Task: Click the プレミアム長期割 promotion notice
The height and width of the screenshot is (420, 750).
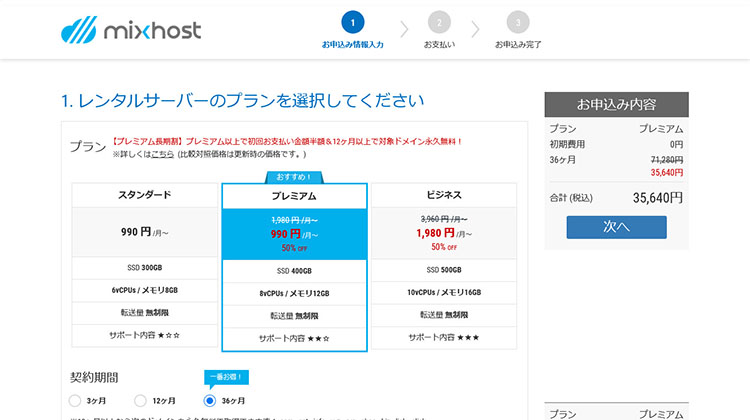Action: coord(287,142)
